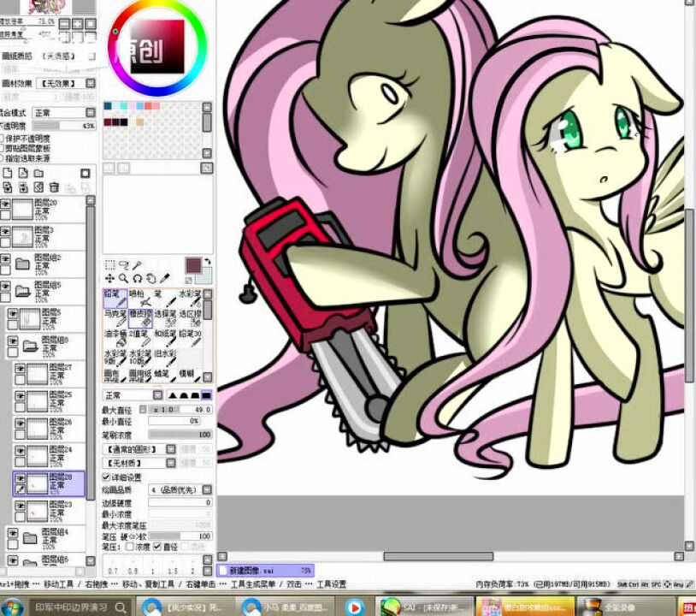Screen dimensions: 696x616
Task: Hide layer 图层3 using its eye icon
Action: point(5,231)
